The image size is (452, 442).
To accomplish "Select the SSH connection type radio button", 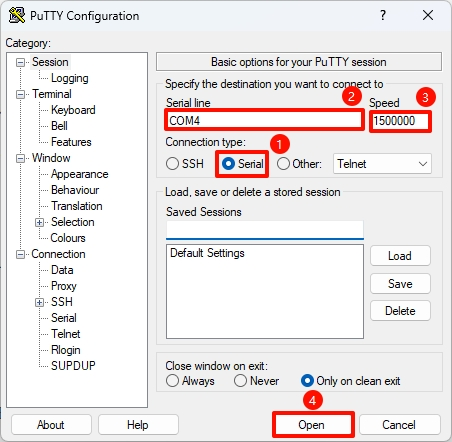I will click(x=172, y=164).
